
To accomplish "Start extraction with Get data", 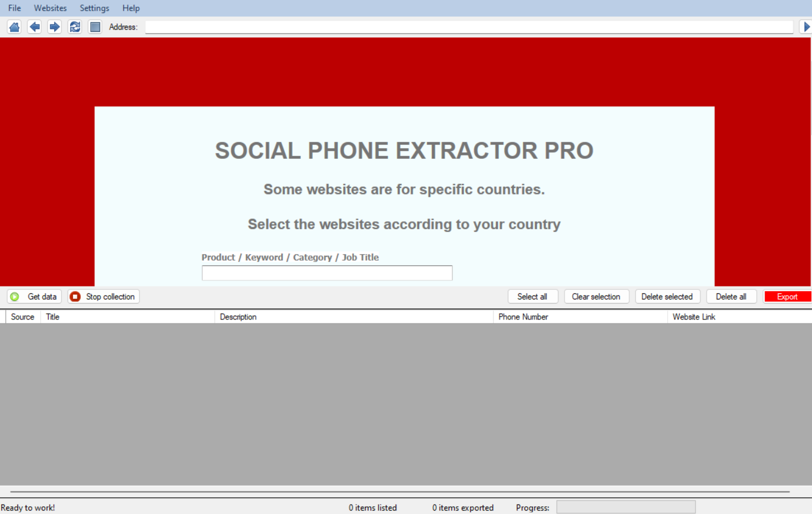I will [x=35, y=297].
